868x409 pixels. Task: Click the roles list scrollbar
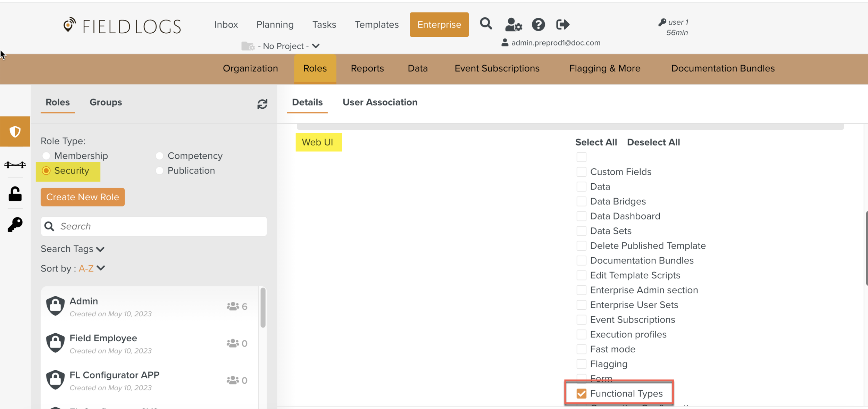(x=263, y=307)
